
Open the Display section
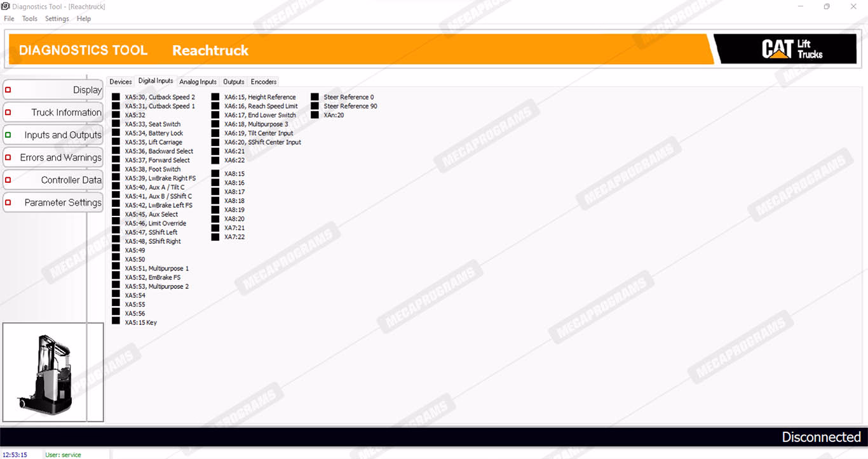53,90
